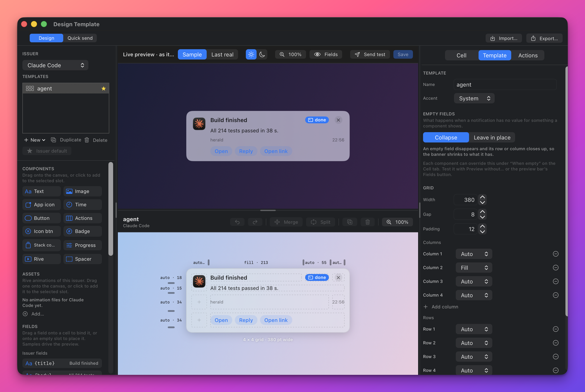Select the Design tab
The image size is (585, 392).
(46, 38)
